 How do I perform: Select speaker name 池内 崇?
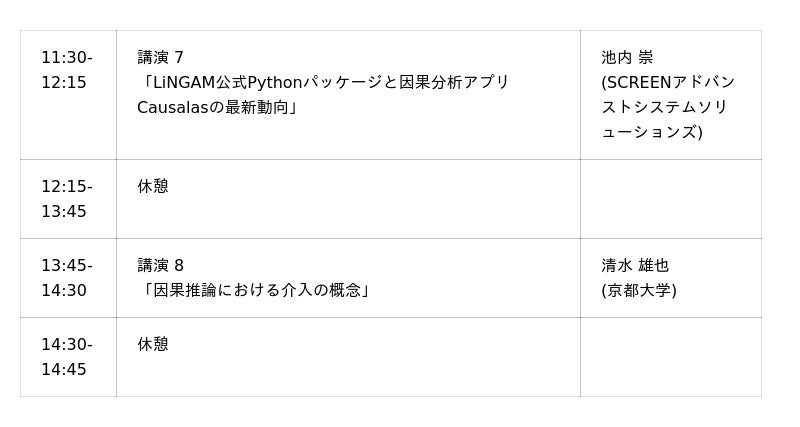pyautogui.click(x=627, y=58)
